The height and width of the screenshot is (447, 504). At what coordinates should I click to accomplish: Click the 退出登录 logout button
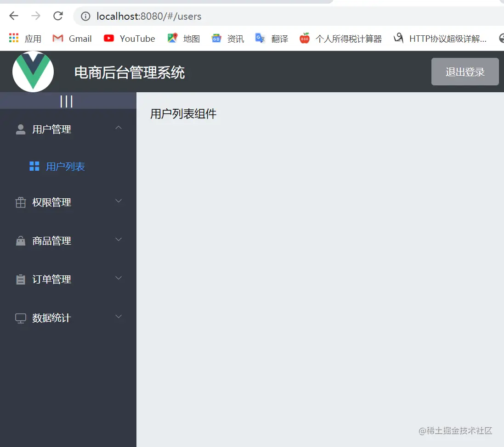click(465, 72)
